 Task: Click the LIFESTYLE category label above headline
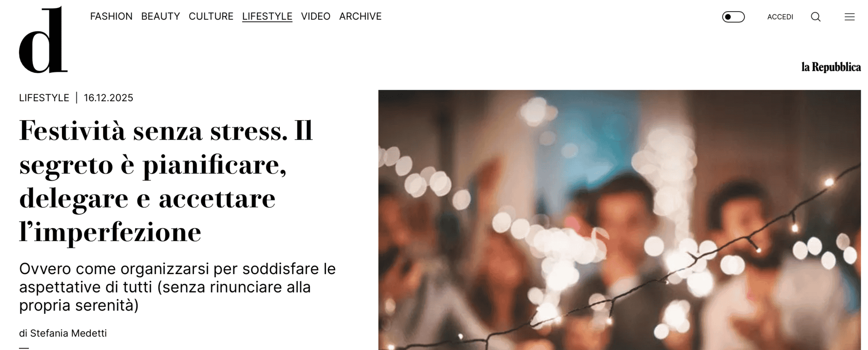coord(44,98)
